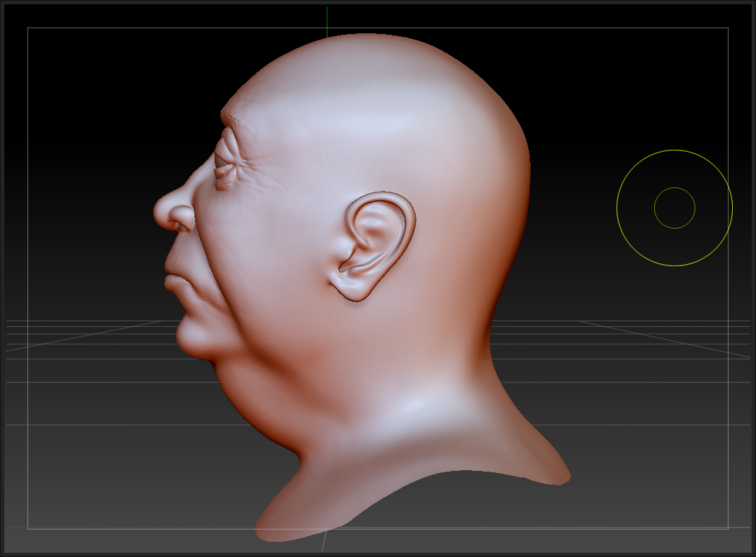This screenshot has height=557, width=756.
Task: Click the pointed rear tip of the bust base
Action: 564,477
